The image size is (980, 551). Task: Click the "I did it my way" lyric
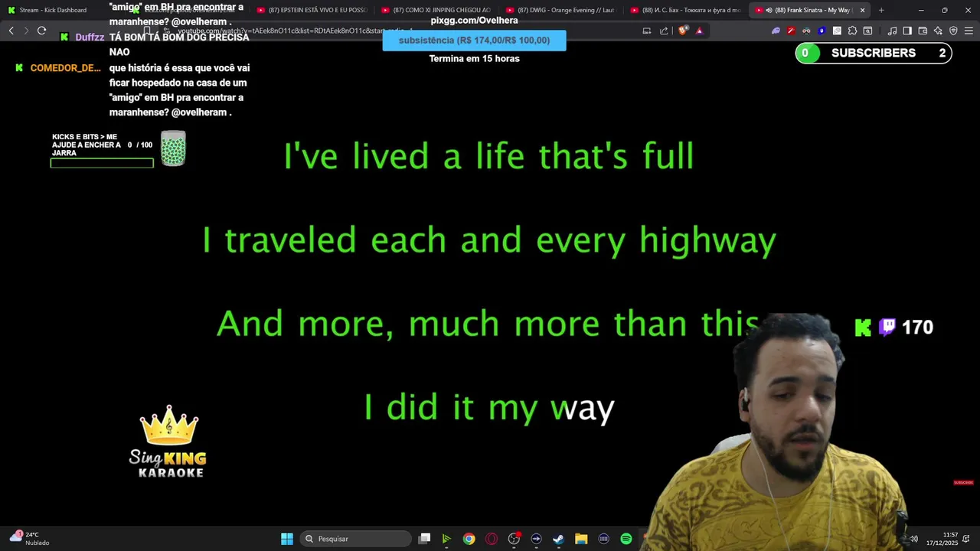coord(489,408)
